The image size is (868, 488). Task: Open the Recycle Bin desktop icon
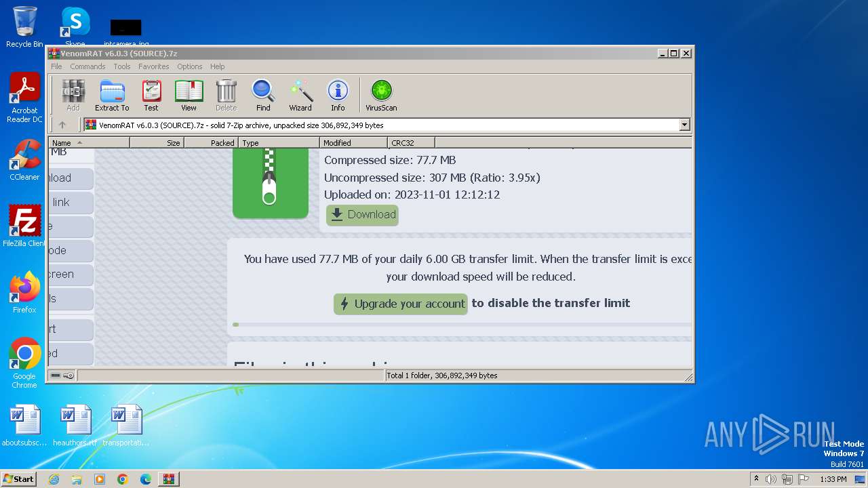click(x=24, y=27)
